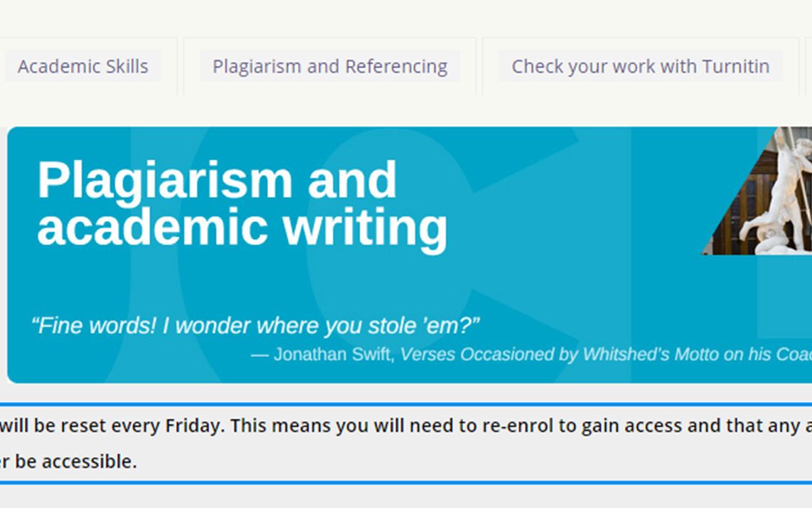
Task: Click the 'Plagiarism and academic writing' heading
Action: click(x=242, y=203)
